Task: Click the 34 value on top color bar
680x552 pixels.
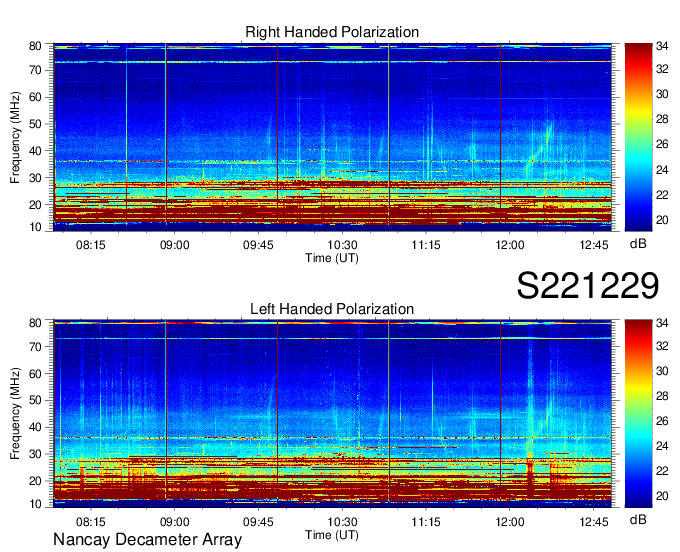Action: (661, 46)
